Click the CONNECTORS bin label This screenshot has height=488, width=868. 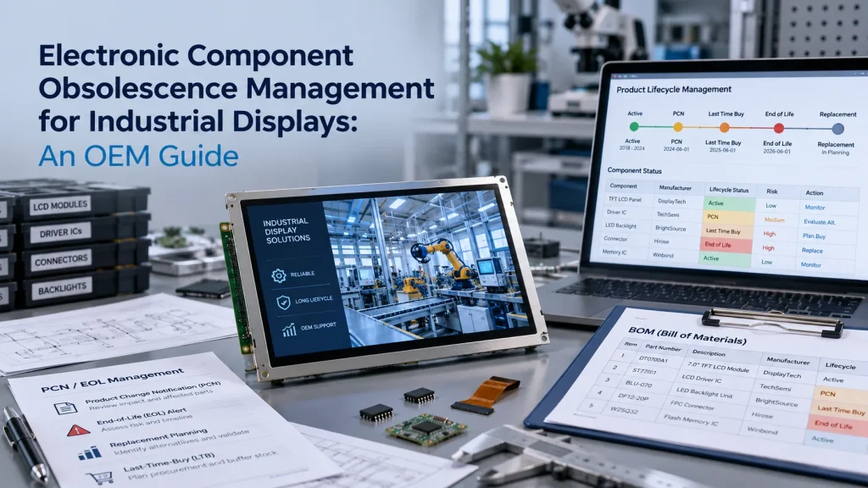[61, 260]
